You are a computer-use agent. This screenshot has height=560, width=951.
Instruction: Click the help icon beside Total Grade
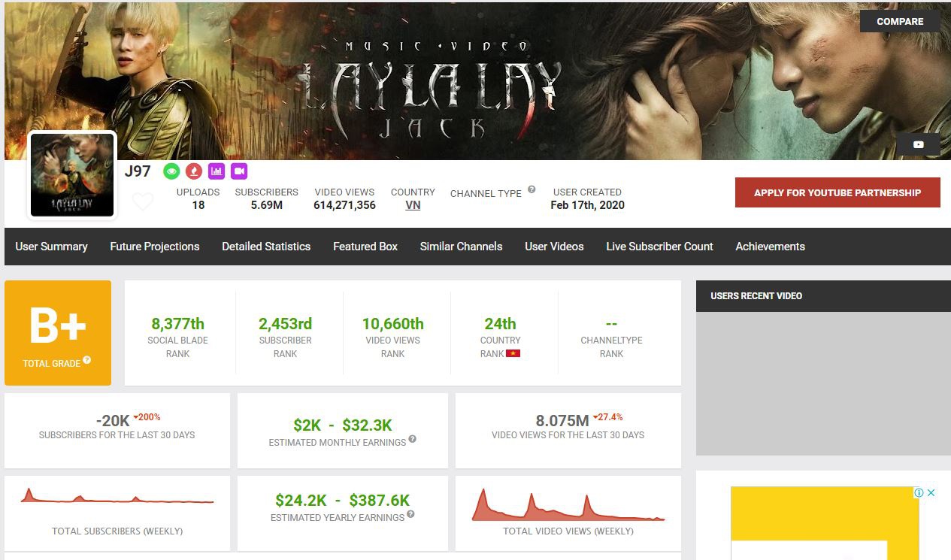pyautogui.click(x=87, y=360)
